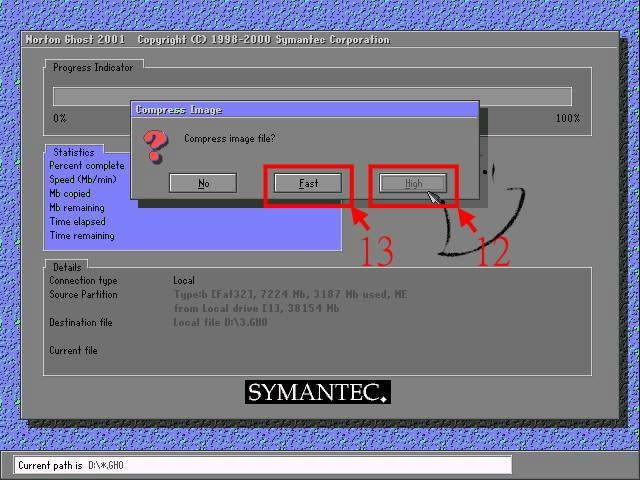
Task: Click the 'Destination file' label
Action: pos(80,322)
